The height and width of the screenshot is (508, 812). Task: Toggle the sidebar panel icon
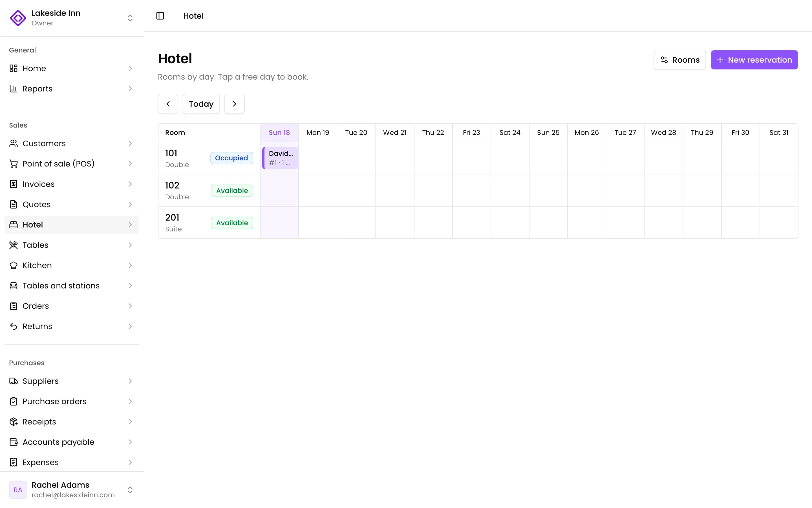click(160, 16)
